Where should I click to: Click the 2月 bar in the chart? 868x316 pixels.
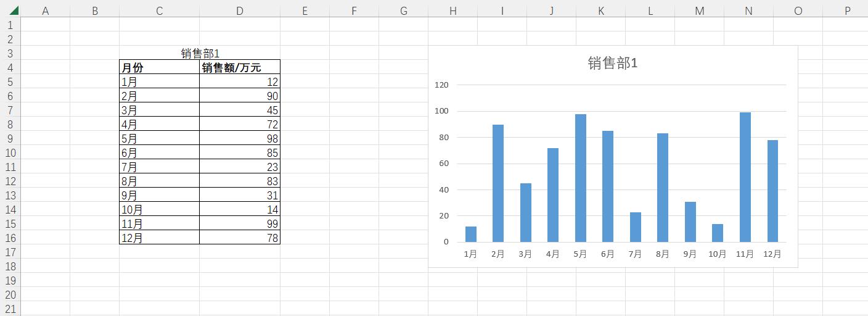498,183
